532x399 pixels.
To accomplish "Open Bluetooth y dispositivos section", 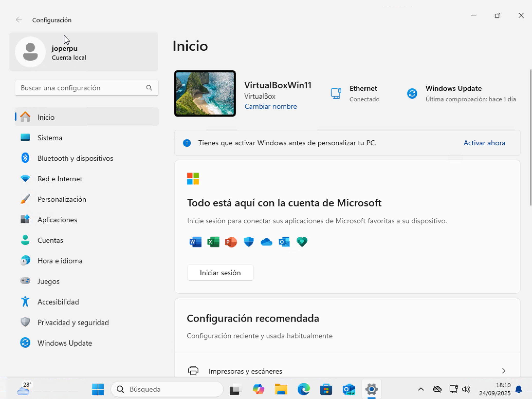I will [x=87, y=158].
